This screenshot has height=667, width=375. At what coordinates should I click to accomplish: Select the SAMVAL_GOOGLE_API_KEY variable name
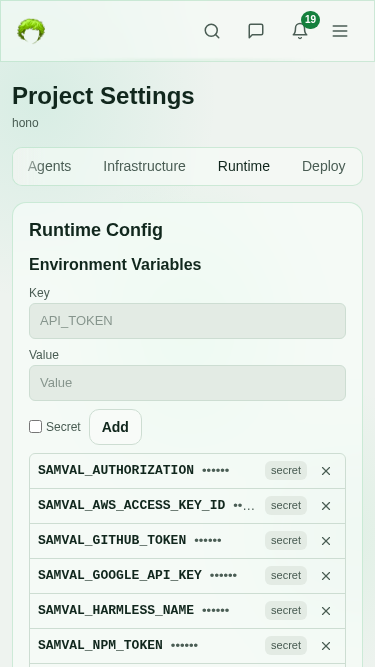click(119, 575)
